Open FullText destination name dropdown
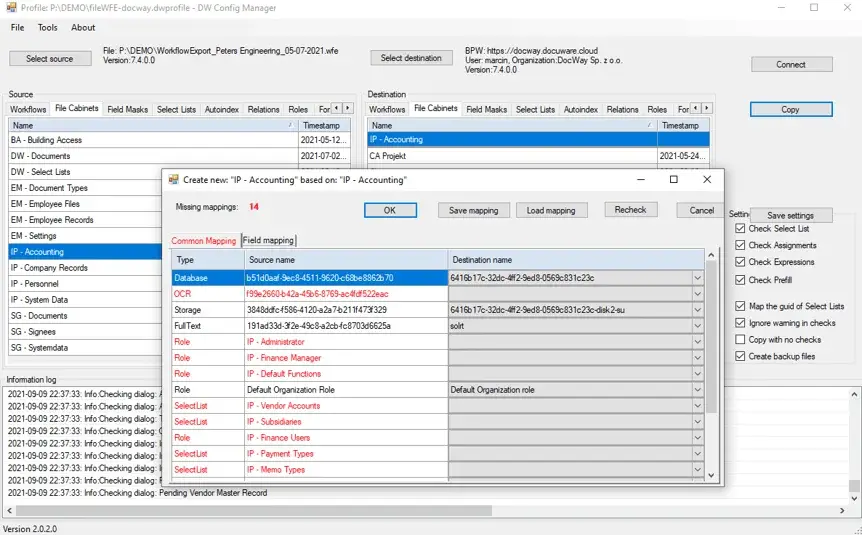The width and height of the screenshot is (862, 535). (x=697, y=326)
